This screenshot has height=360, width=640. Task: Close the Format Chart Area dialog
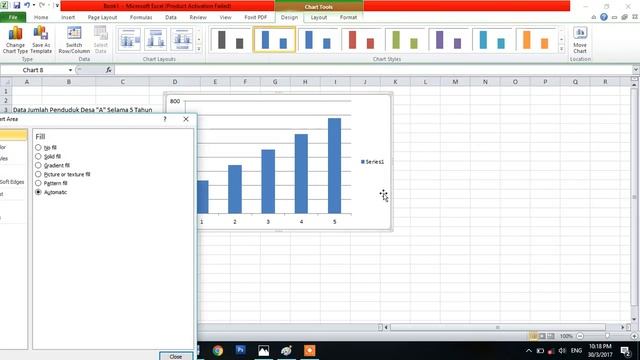pyautogui.click(x=186, y=119)
